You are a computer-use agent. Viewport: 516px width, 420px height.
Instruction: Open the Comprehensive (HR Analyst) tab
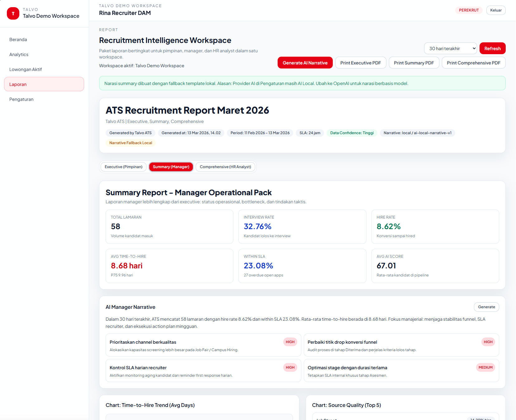click(225, 167)
